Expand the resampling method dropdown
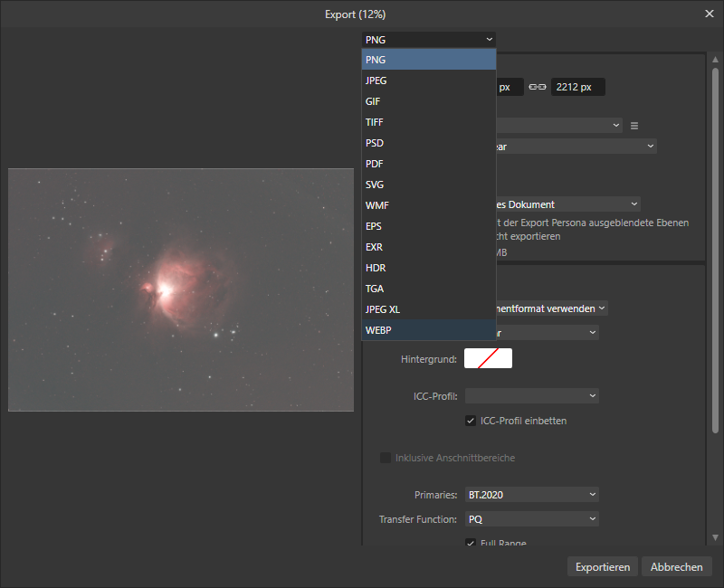The width and height of the screenshot is (724, 588). coord(597,146)
